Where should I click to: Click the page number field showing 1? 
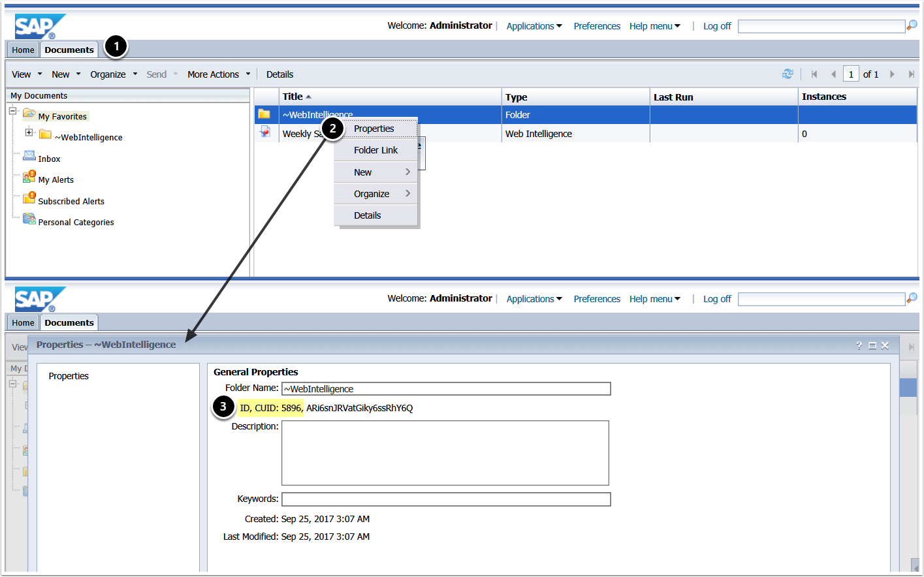(x=851, y=74)
